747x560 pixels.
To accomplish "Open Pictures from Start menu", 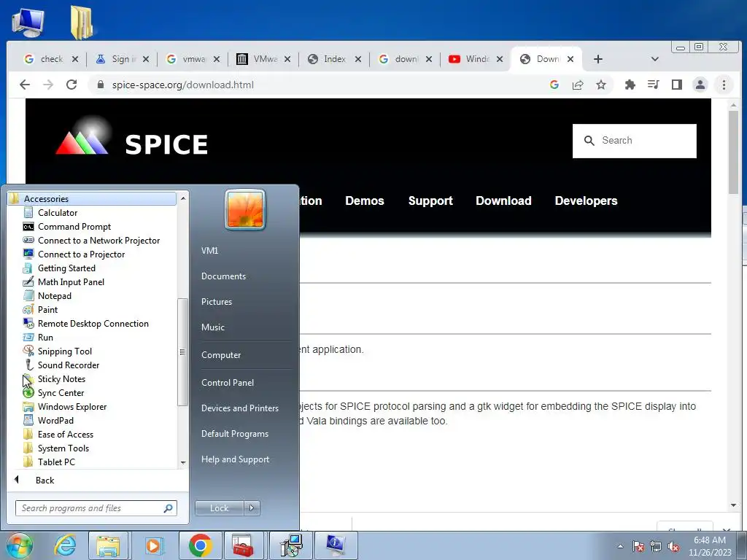I will coord(216,301).
